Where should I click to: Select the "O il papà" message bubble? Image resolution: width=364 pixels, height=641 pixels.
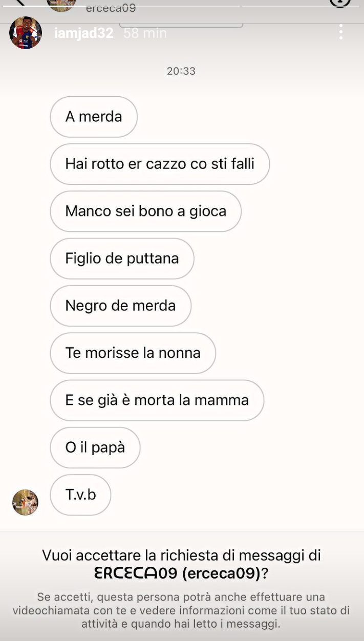click(95, 447)
